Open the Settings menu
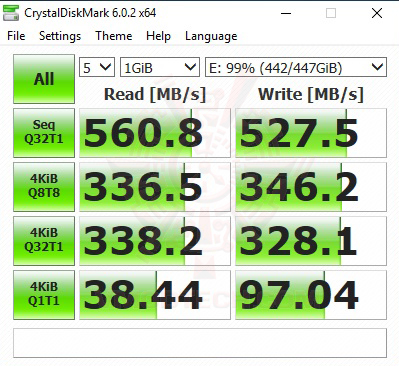This screenshot has height=366, width=399. tap(60, 36)
